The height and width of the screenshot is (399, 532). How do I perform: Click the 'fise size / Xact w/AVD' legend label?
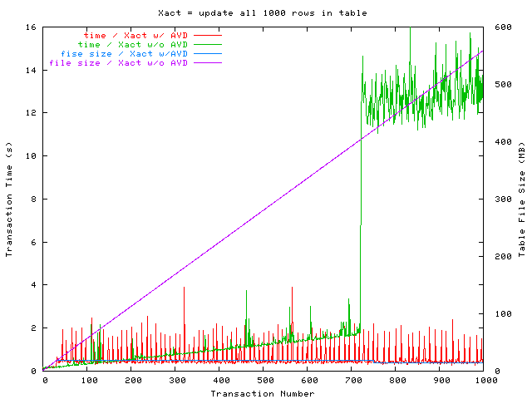click(125, 53)
